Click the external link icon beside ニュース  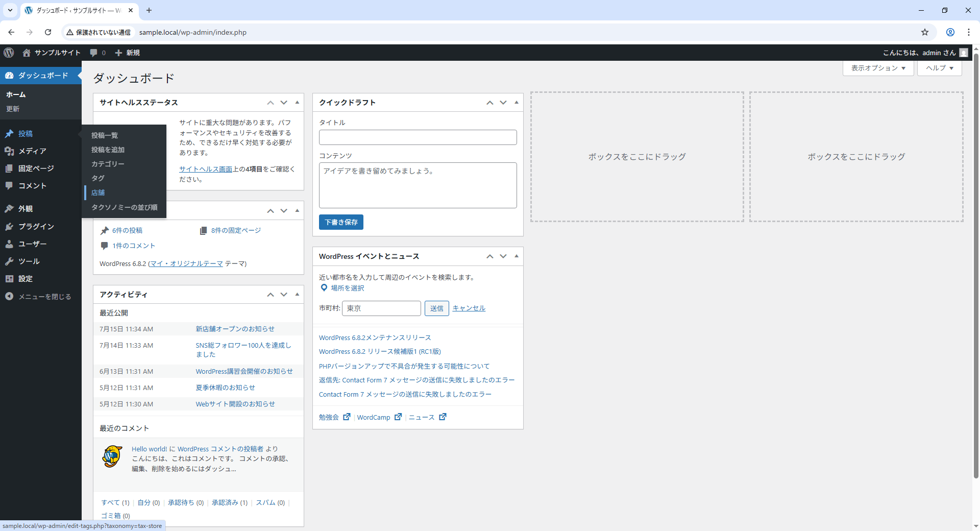coord(443,417)
